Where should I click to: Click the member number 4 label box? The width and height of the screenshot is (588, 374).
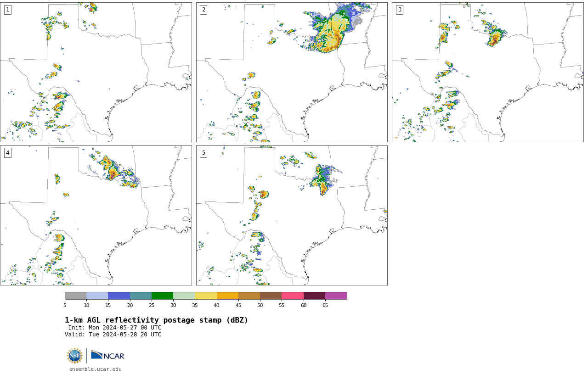coord(7,153)
